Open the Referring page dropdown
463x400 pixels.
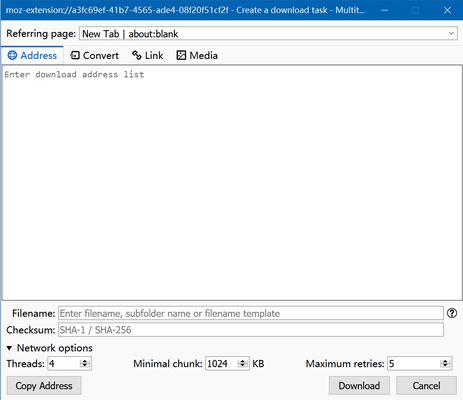click(268, 34)
